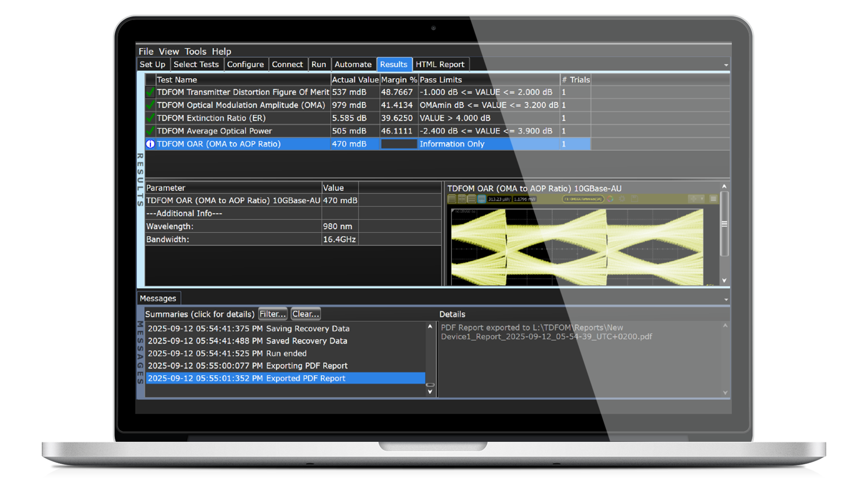Select the TDFOM OAR (OMA to AOP Ratio) row

368,144
